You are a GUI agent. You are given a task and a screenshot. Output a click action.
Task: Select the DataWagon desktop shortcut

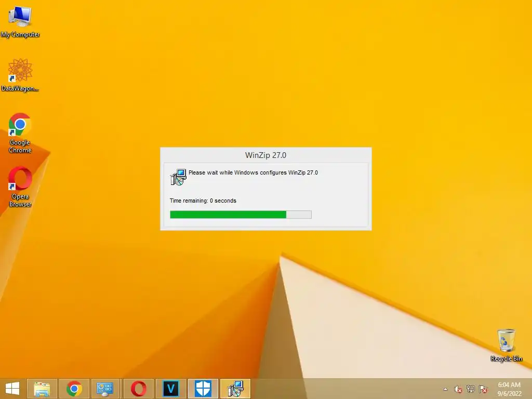coord(20,75)
